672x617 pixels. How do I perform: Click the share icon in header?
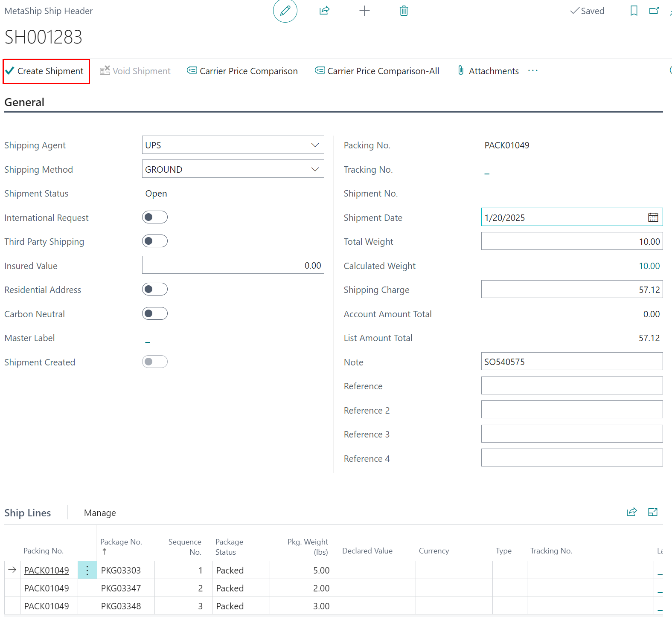pos(325,11)
